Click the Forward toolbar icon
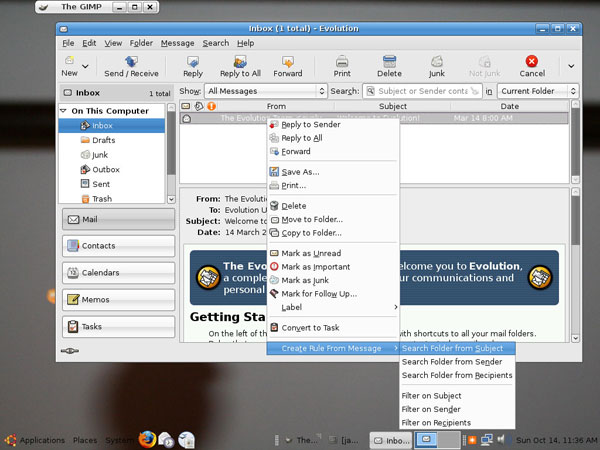Viewport: 600px width, 450px height. coord(287,61)
